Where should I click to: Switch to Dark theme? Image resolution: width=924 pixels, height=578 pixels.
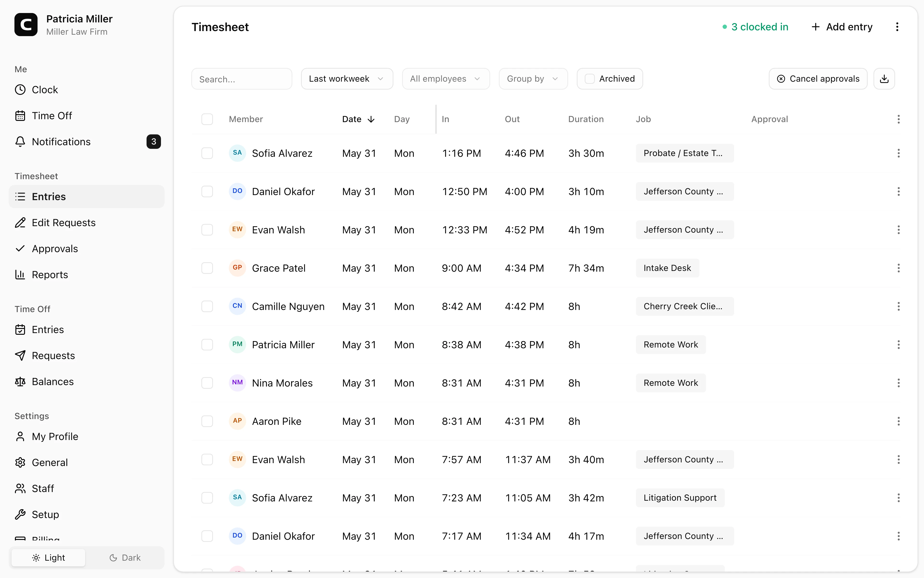(x=125, y=558)
